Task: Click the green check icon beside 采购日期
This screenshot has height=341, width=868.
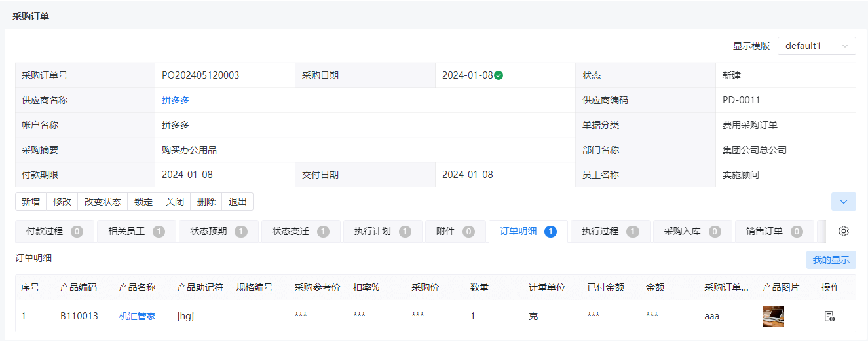Action: click(x=499, y=75)
